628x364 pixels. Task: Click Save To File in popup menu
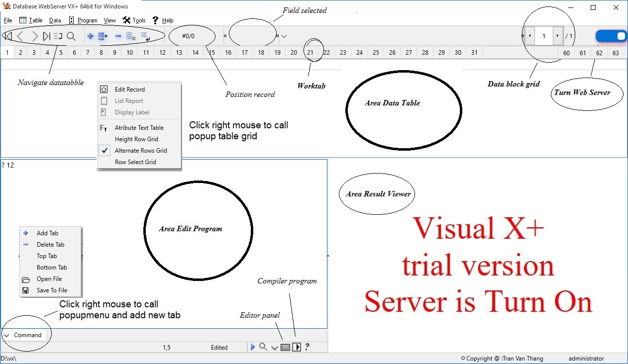point(52,290)
